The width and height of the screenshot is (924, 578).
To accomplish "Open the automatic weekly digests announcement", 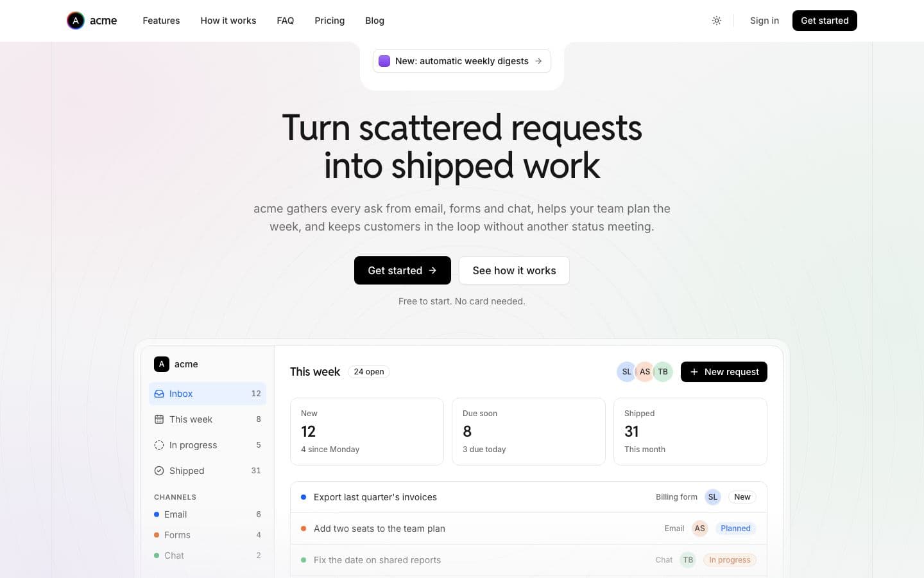I will [x=462, y=61].
